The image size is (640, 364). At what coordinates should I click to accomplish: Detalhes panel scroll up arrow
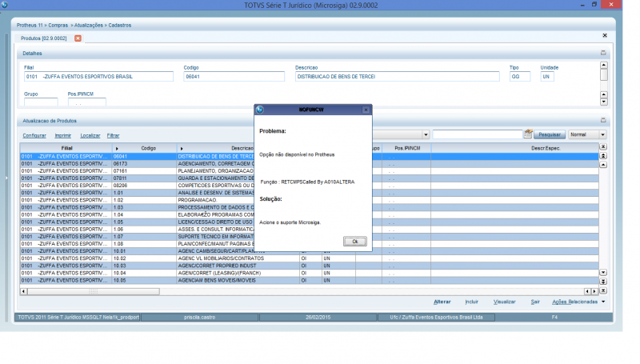pos(604,65)
